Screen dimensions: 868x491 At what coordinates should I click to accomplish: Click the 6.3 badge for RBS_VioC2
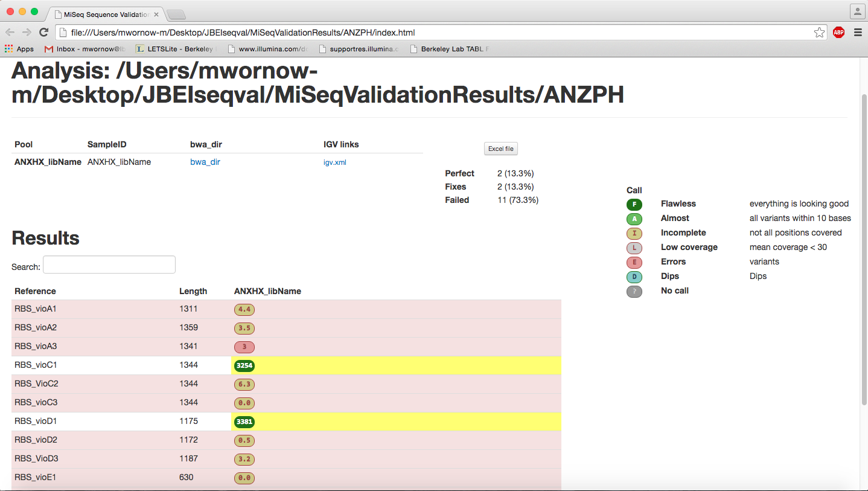click(x=244, y=385)
